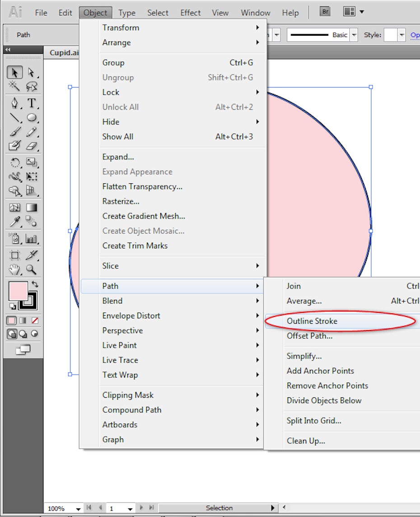The width and height of the screenshot is (420, 517).
Task: Select the Scale tool
Action: tap(31, 162)
